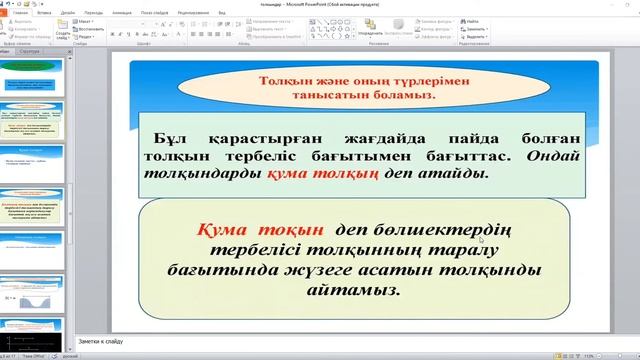Switch to Structure (Структура) pane tab
The height and width of the screenshot is (360, 640).
point(29,51)
